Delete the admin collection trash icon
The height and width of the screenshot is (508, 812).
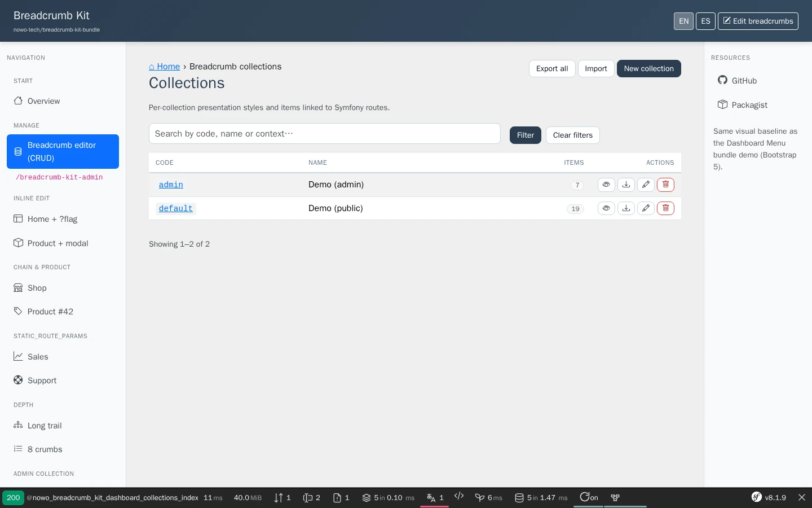665,185
